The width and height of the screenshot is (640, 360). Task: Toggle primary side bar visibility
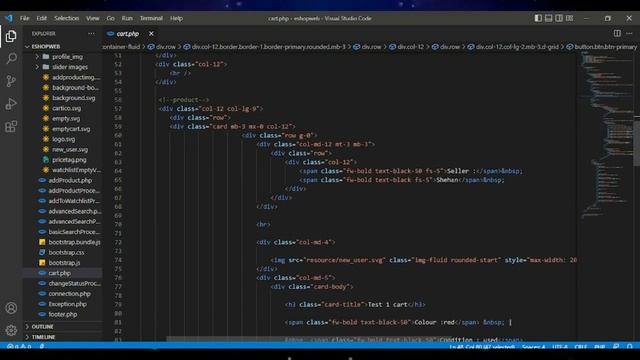tap(538, 18)
